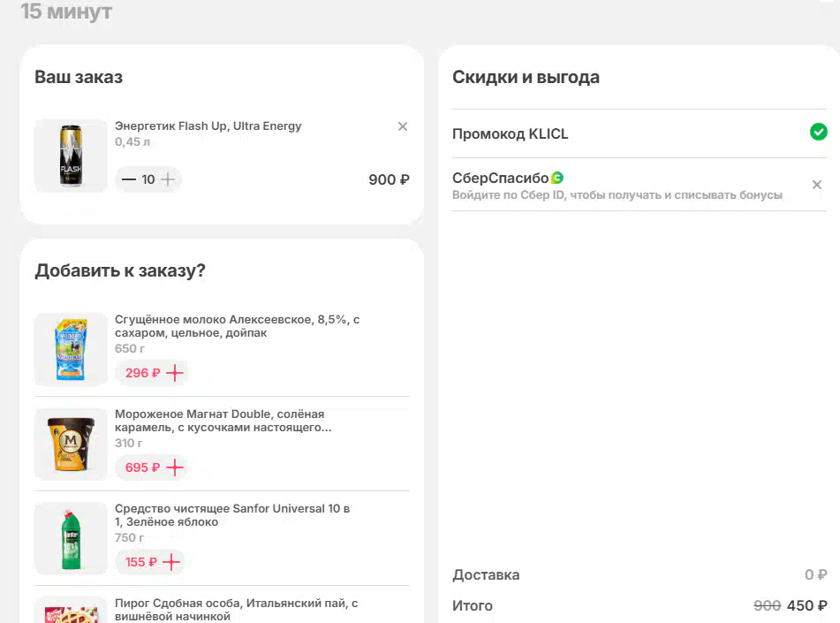840x623 pixels.
Task: Open the Flash Up energy drink thumbnail
Action: click(71, 156)
